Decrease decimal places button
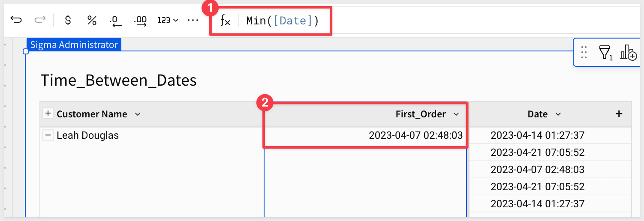The image size is (644, 221). tap(116, 20)
